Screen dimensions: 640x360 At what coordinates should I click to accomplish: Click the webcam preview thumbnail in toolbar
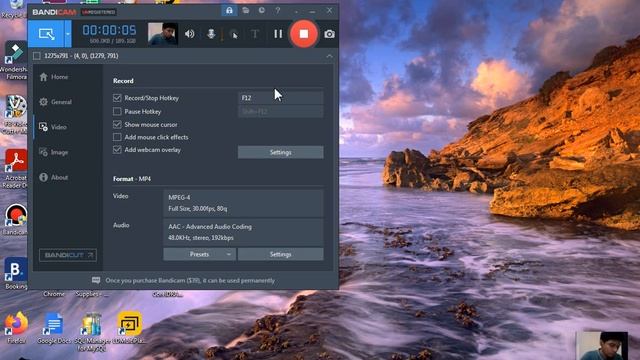coord(162,34)
